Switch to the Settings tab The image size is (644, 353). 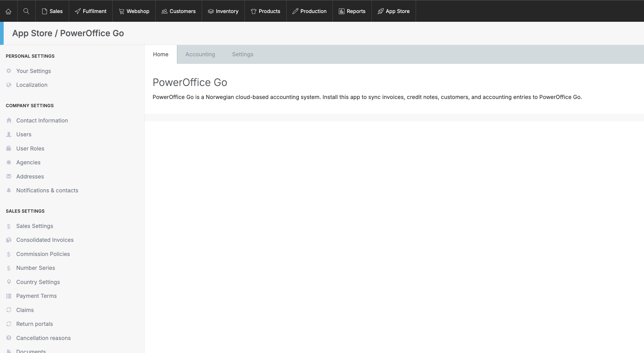coord(243,54)
